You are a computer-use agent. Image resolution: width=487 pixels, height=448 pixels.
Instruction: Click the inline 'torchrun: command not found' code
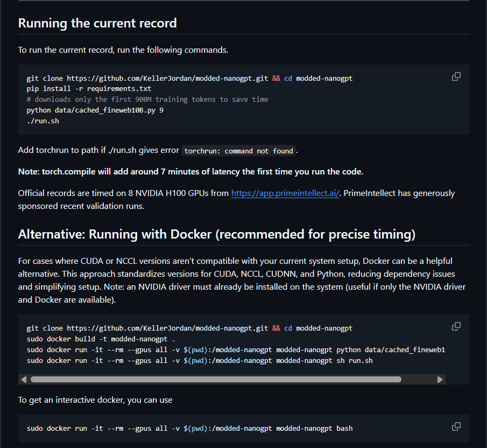pyautogui.click(x=238, y=151)
